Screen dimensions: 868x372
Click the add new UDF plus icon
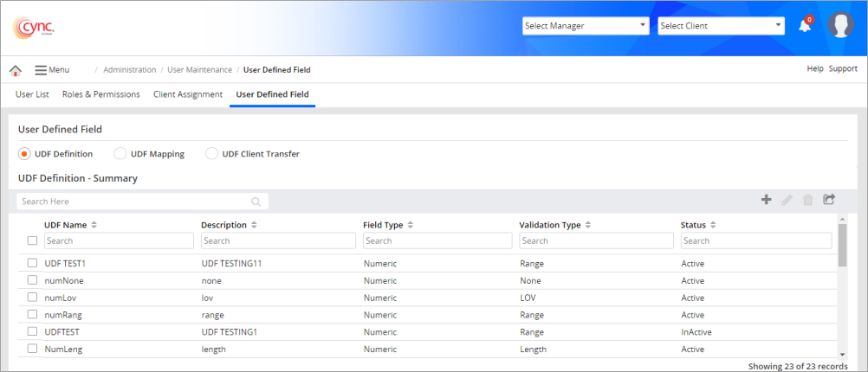point(766,200)
